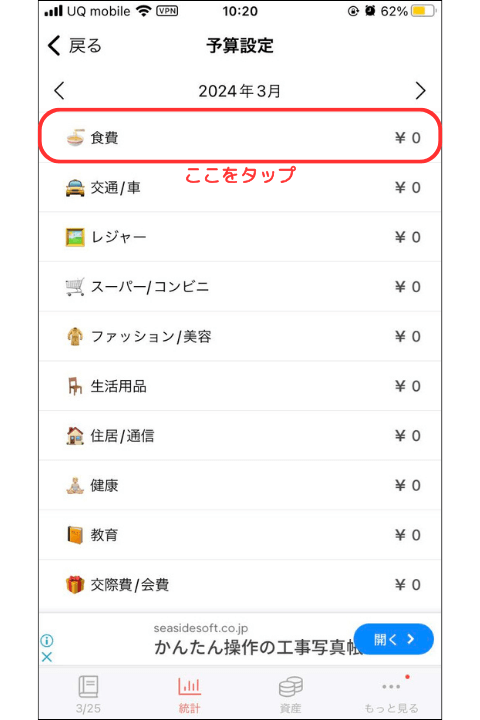Advance to next month with right chevron

(x=420, y=90)
